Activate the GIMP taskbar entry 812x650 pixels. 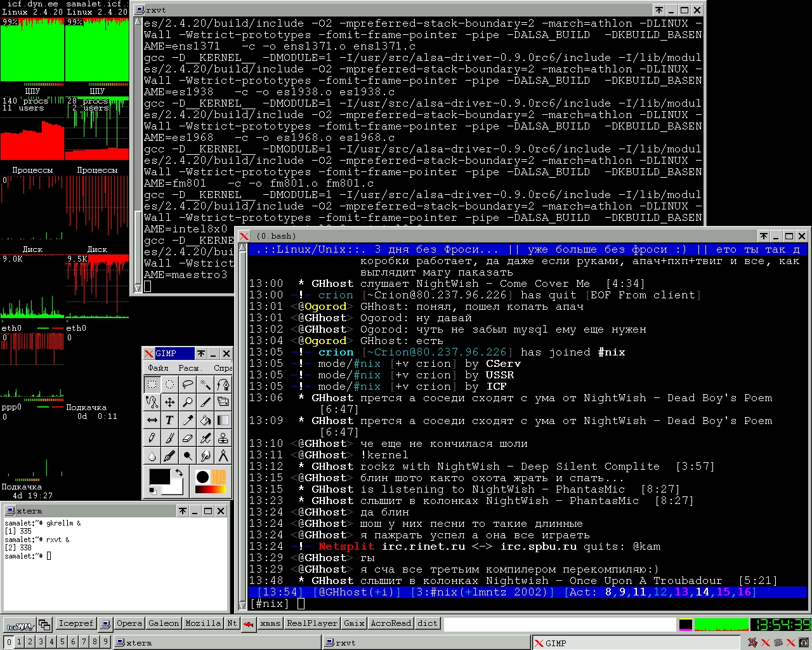636,642
